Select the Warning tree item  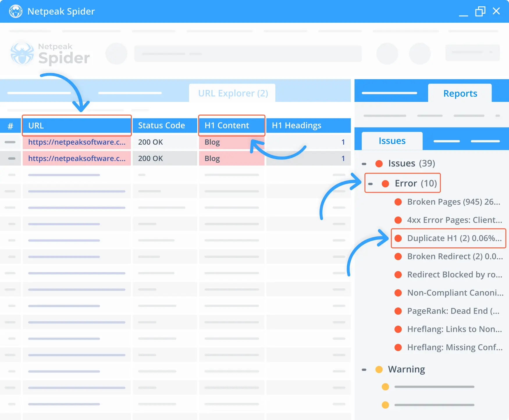click(x=406, y=369)
